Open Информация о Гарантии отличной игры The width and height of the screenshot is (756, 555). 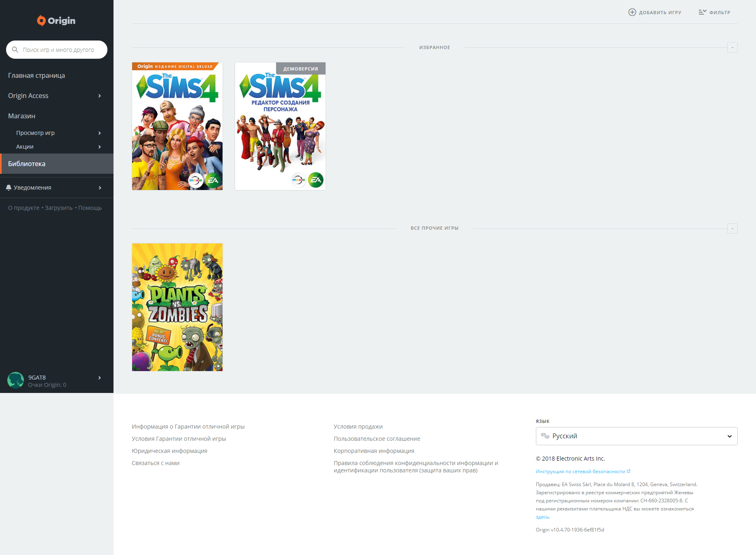(188, 427)
